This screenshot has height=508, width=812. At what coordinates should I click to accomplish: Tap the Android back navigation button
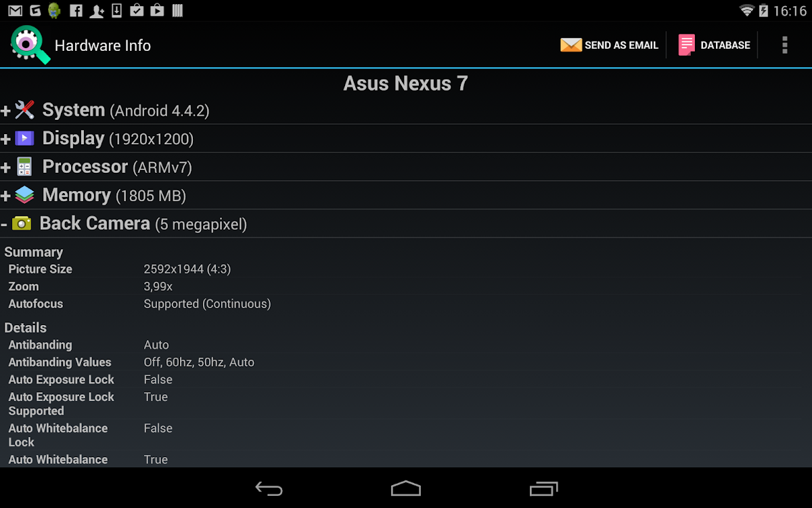[x=269, y=488]
